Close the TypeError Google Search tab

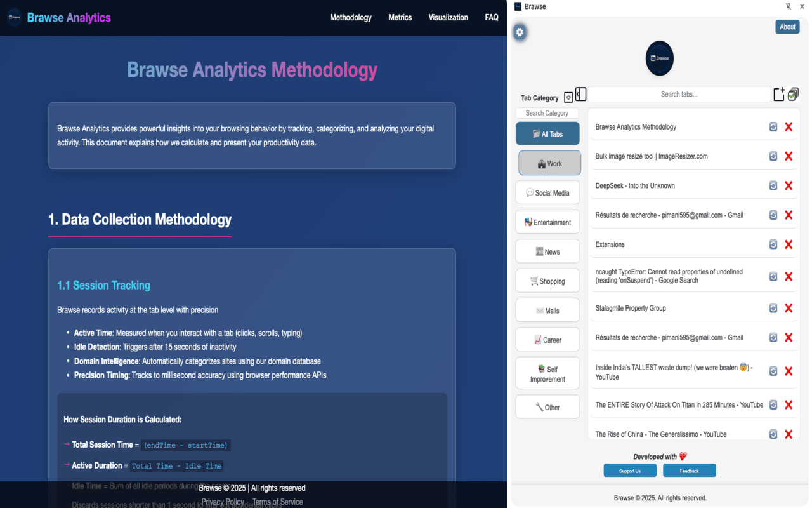pos(789,276)
